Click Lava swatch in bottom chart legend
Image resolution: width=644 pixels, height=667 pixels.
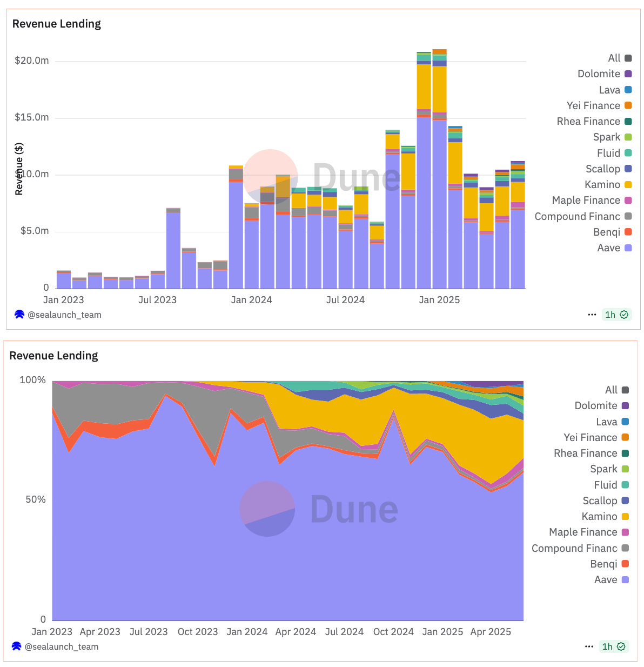click(625, 422)
